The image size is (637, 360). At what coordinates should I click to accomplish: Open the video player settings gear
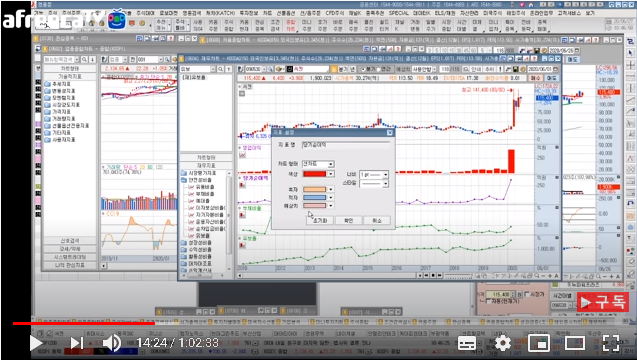(503, 344)
